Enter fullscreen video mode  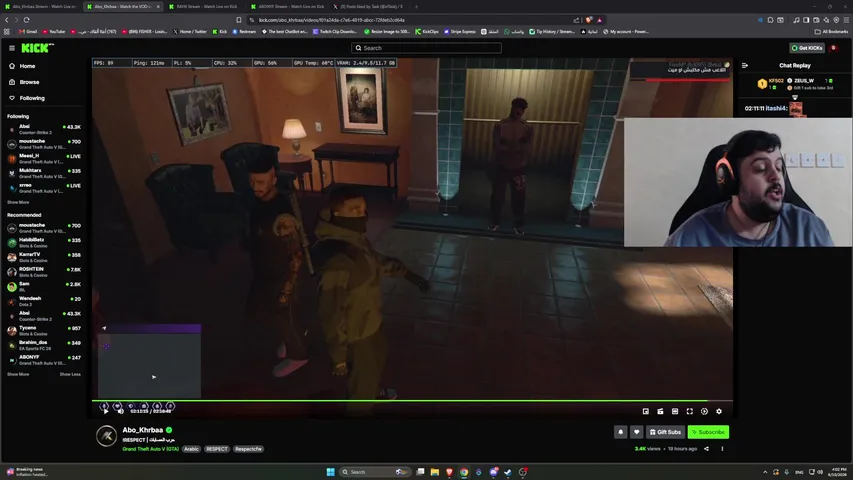pyautogui.click(x=690, y=411)
